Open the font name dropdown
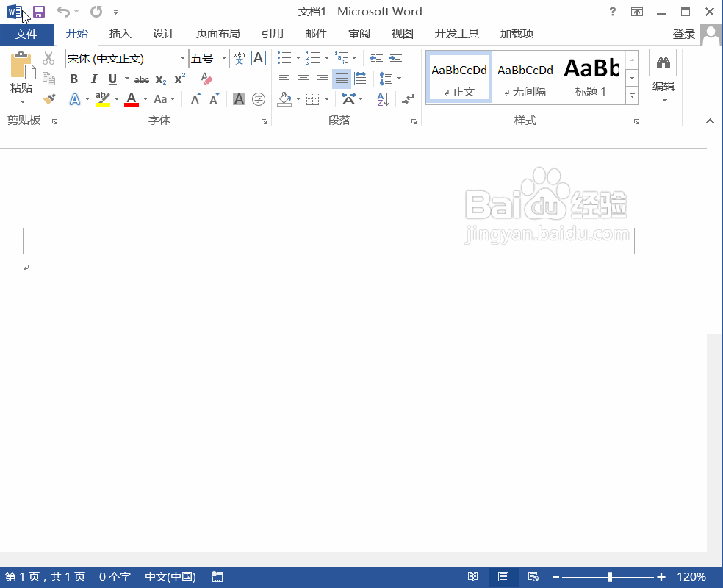Screen dimensions: 723x588 coord(183,58)
